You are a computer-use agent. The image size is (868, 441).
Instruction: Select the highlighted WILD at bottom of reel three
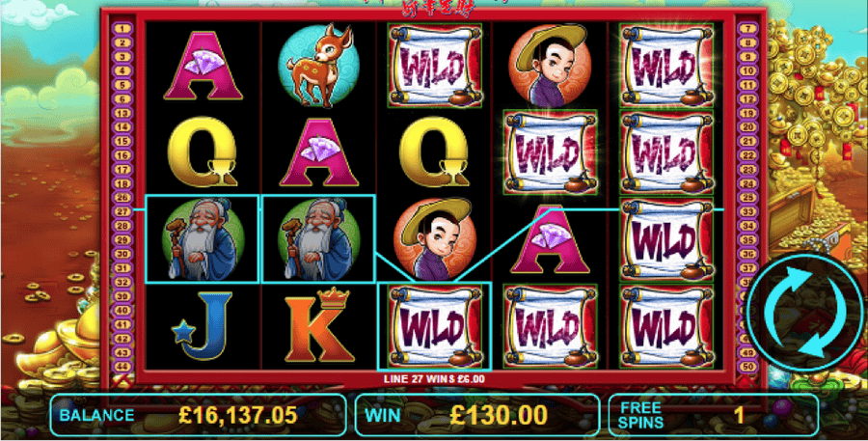coord(435,326)
